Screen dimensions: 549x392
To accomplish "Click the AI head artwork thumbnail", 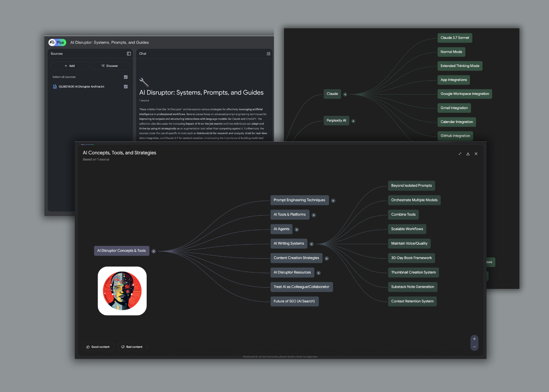I will [x=122, y=291].
